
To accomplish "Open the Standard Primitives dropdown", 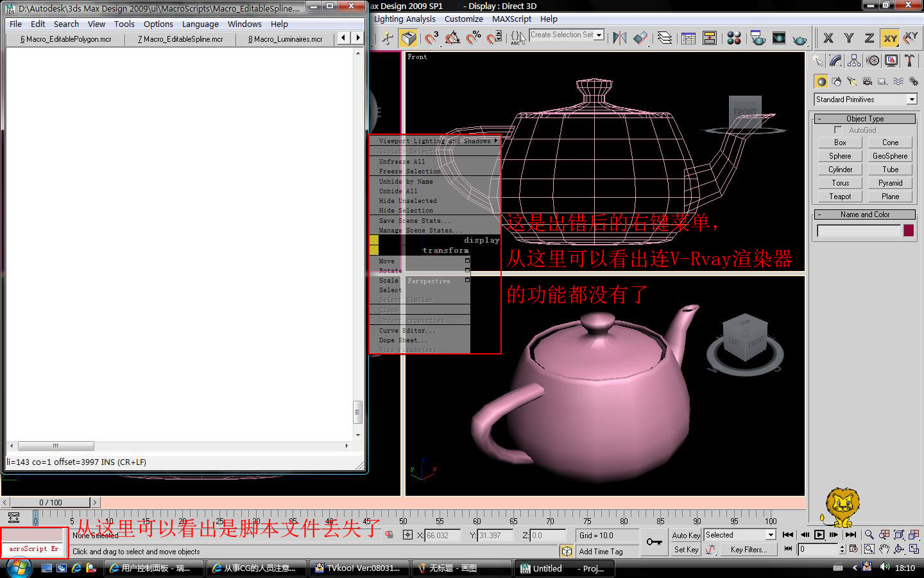I will 911,100.
